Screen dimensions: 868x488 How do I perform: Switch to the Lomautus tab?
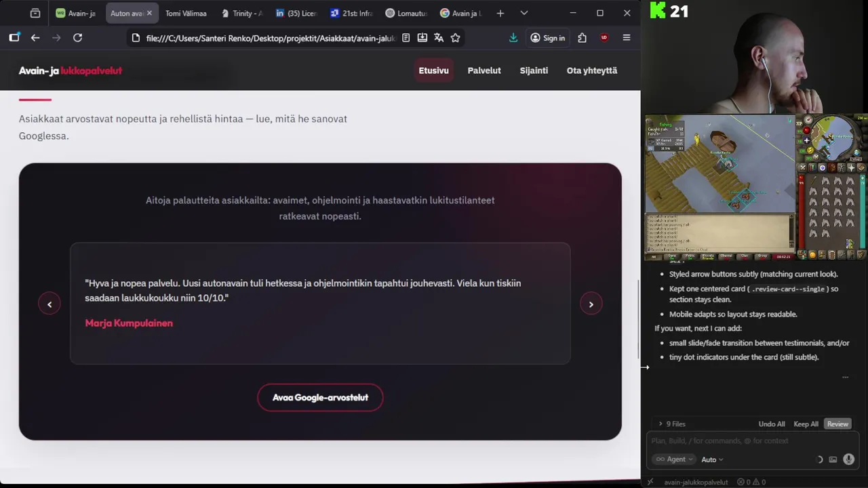(x=406, y=13)
